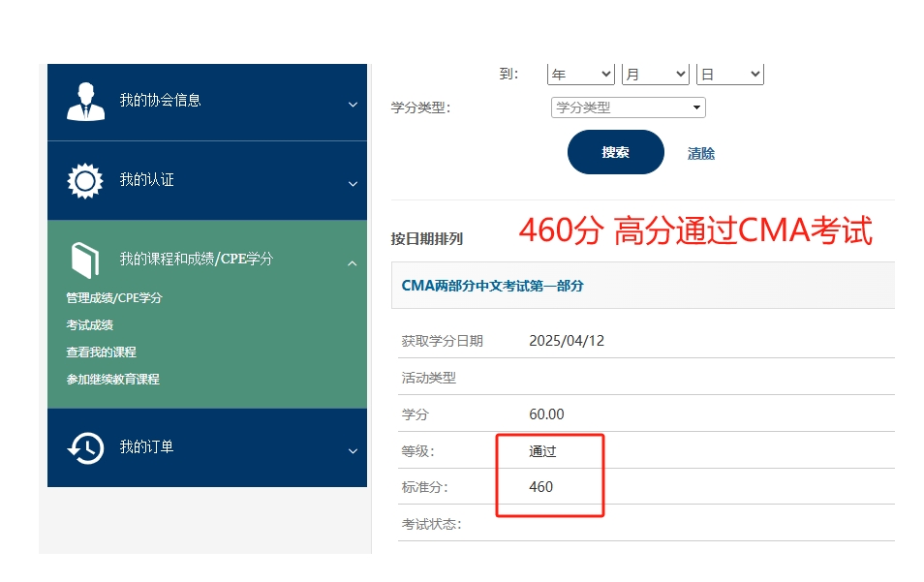
Task: Expand the 我的认证 chevron arrow
Action: pos(353,183)
